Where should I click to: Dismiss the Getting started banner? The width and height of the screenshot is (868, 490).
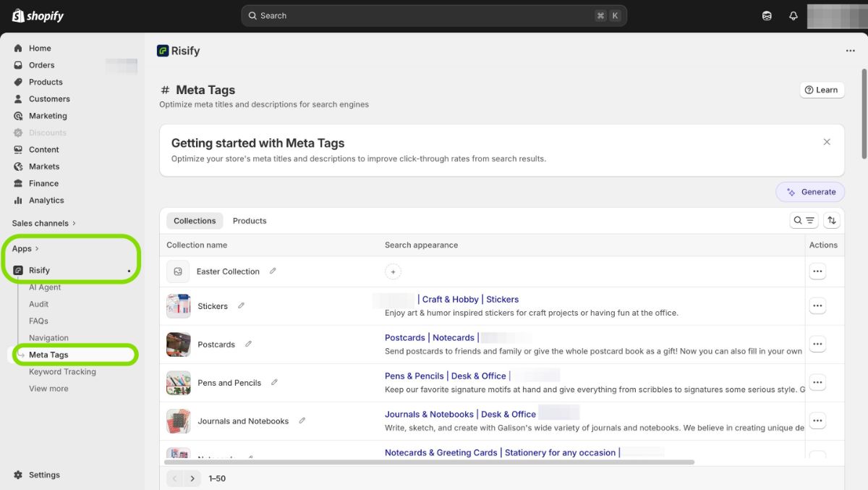pos(827,142)
